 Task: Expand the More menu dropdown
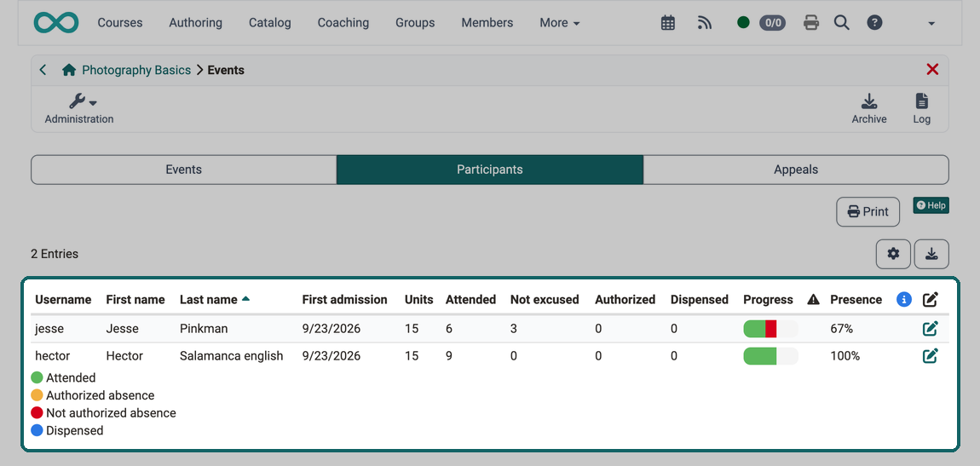559,22
